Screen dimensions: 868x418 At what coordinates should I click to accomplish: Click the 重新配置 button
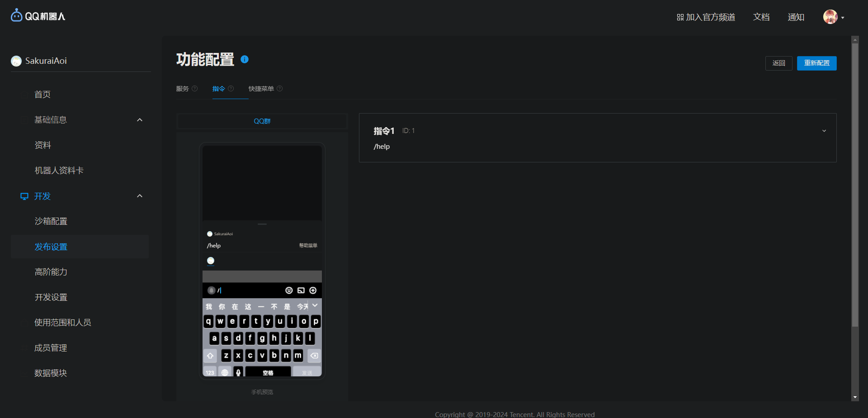(816, 63)
